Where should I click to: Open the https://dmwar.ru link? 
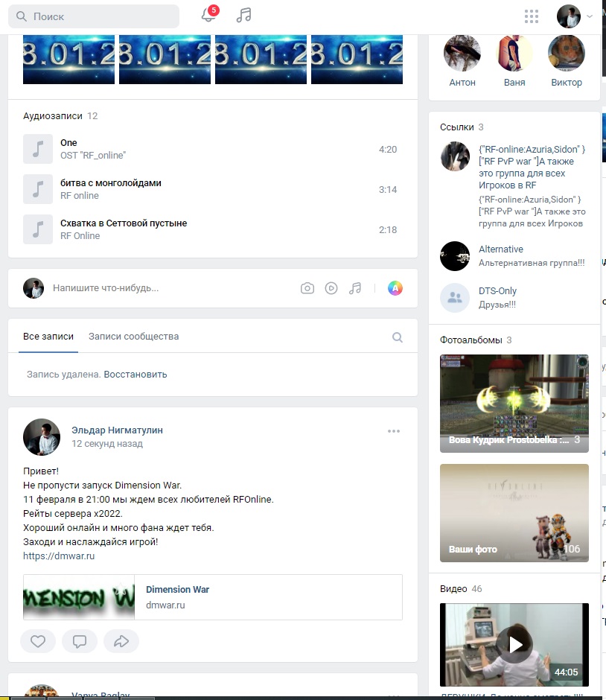tap(59, 556)
